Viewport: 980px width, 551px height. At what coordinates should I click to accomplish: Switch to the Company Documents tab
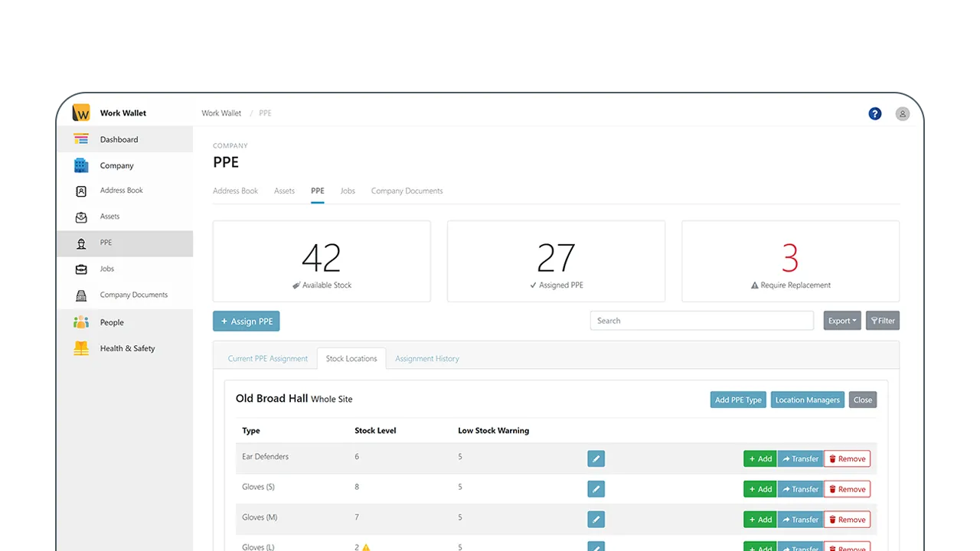407,191
